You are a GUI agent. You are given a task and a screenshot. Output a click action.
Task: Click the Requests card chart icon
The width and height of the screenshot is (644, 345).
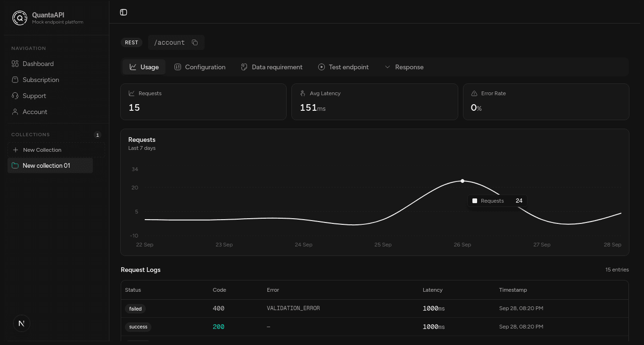tap(132, 93)
